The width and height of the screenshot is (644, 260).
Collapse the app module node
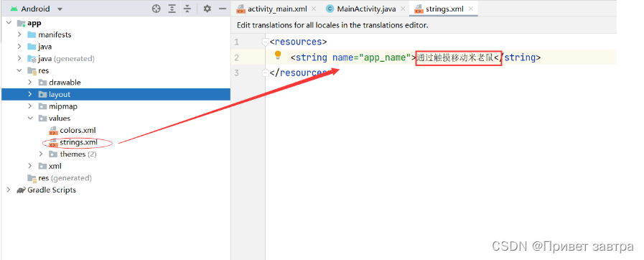tap(9, 23)
